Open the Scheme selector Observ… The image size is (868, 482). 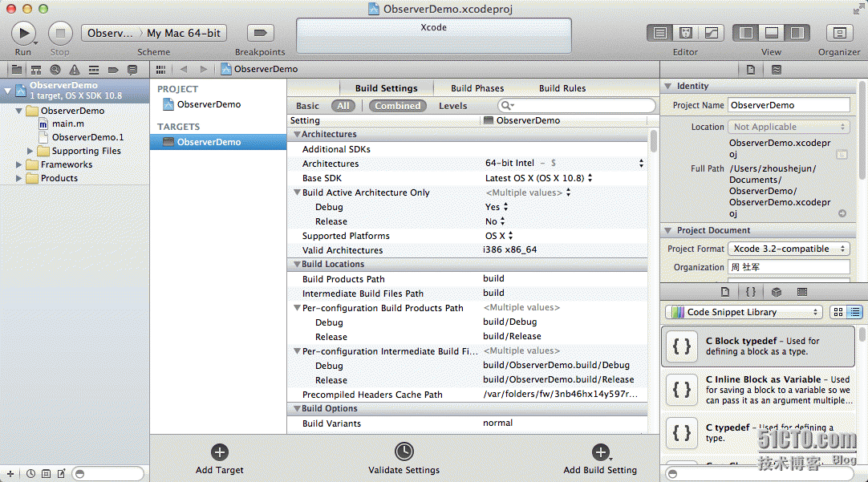pyautogui.click(x=110, y=33)
